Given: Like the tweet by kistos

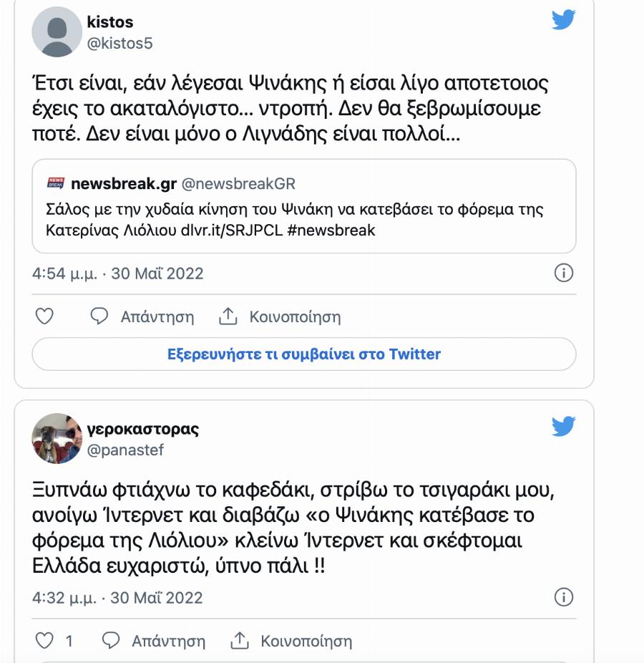Looking at the screenshot, I should (46, 316).
